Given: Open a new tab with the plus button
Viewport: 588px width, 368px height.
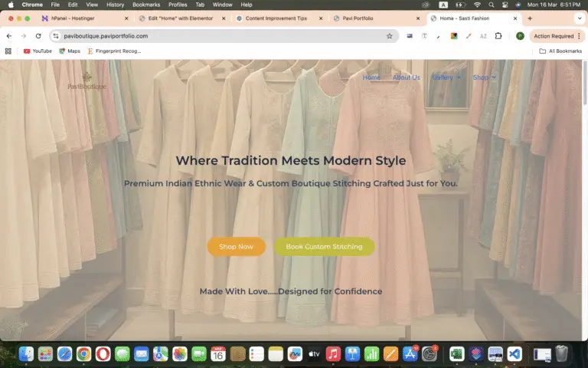Looking at the screenshot, I should point(530,18).
